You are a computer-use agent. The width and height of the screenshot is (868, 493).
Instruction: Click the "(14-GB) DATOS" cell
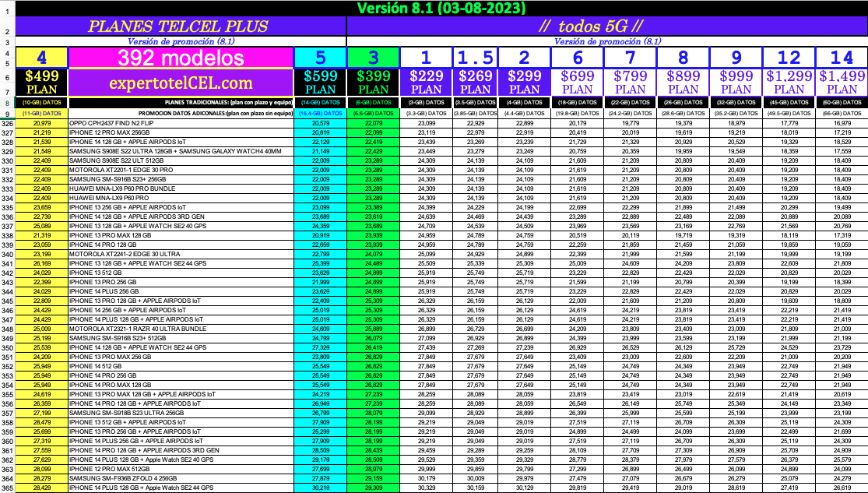[x=320, y=103]
